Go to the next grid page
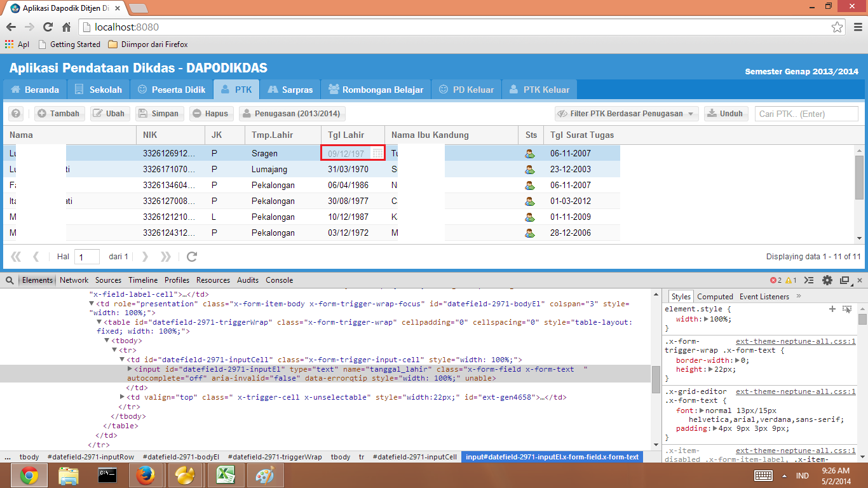 pyautogui.click(x=146, y=257)
